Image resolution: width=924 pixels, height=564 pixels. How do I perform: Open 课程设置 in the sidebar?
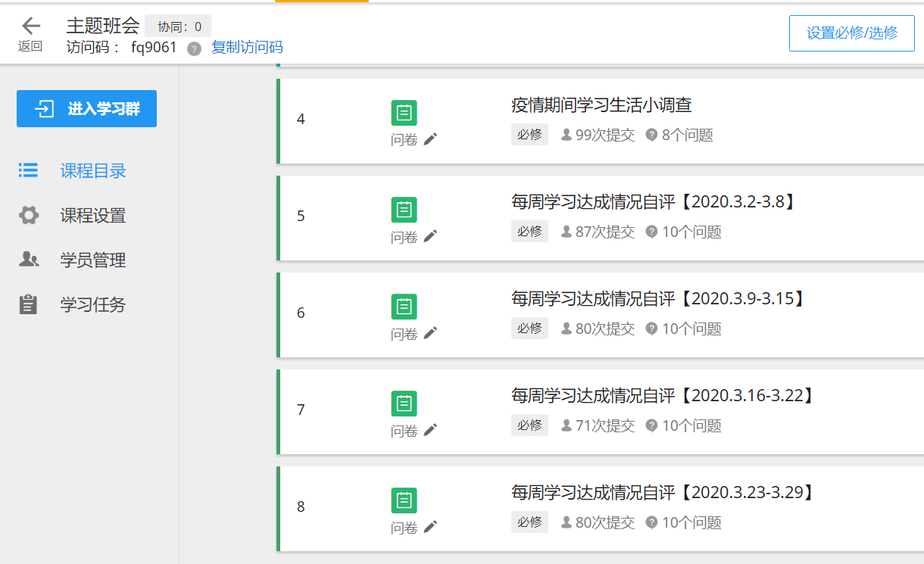pyautogui.click(x=92, y=216)
